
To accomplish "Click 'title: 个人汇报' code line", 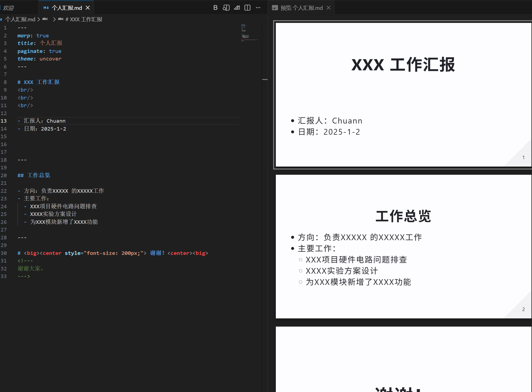I will (x=40, y=43).
